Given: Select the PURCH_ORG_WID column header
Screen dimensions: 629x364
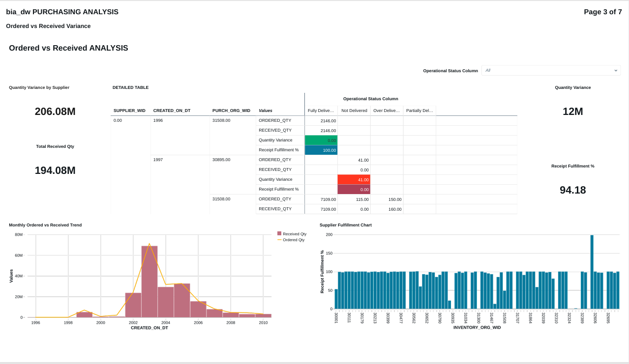Looking at the screenshot, I should point(231,111).
